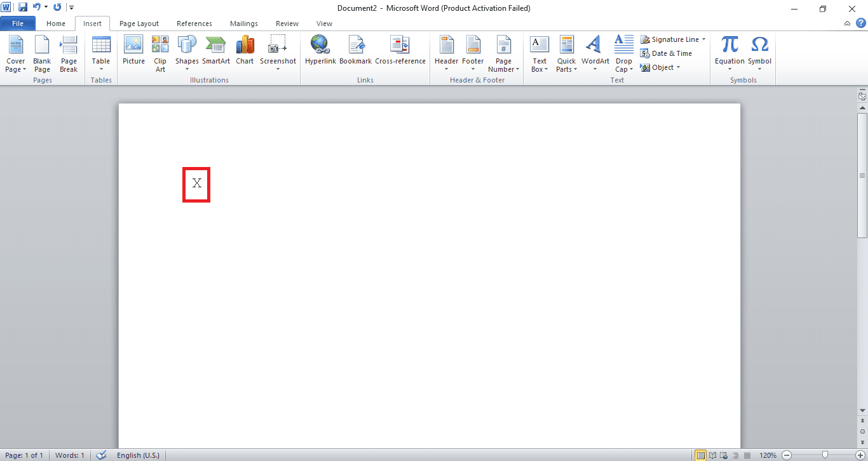The height and width of the screenshot is (461, 868).
Task: Insert a SmartArt graphic
Action: coord(216,51)
